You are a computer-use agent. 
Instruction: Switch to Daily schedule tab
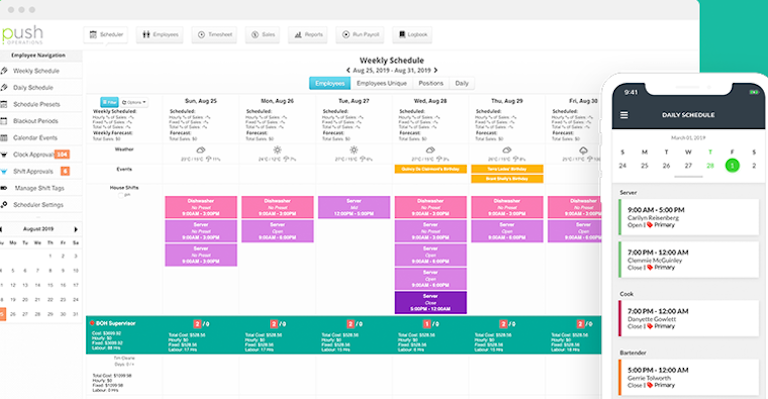click(x=462, y=83)
